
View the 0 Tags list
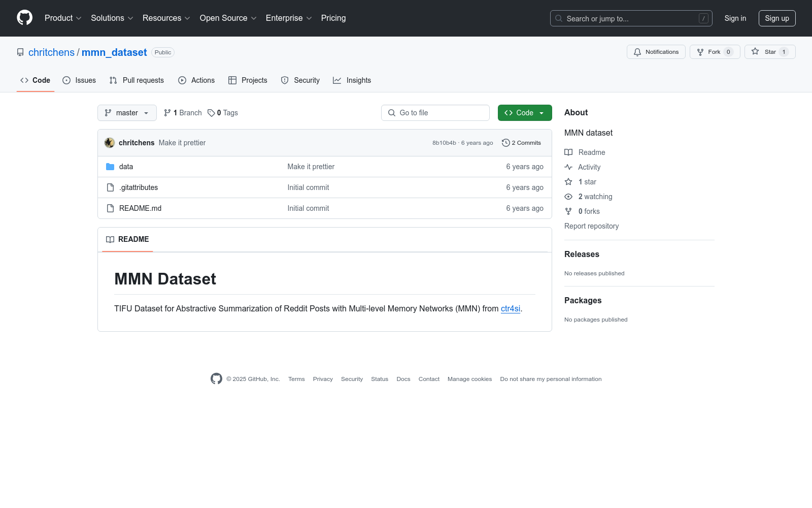(223, 113)
